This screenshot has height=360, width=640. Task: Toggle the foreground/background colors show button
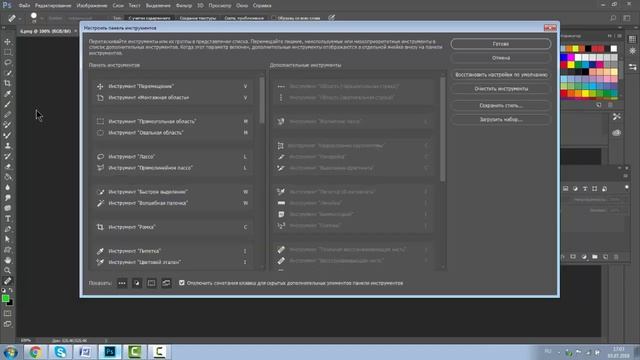(137, 283)
